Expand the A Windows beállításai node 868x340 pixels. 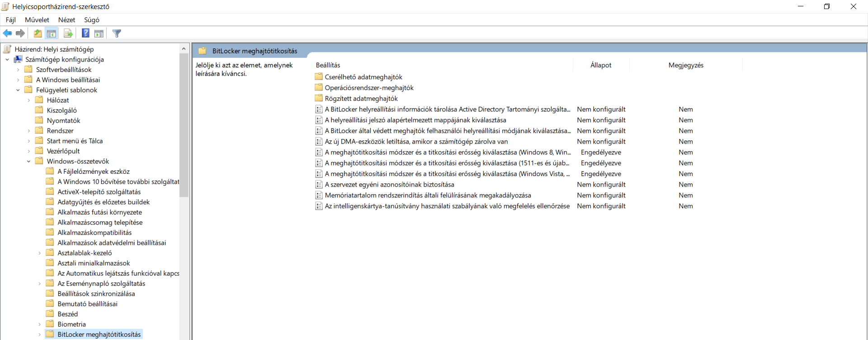tap(18, 80)
